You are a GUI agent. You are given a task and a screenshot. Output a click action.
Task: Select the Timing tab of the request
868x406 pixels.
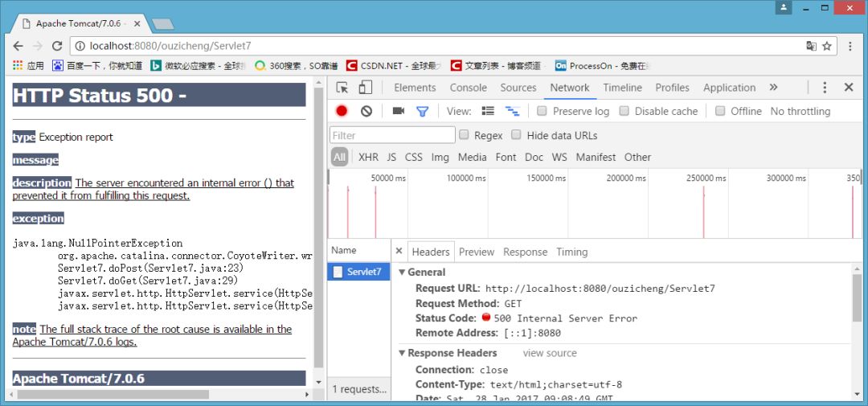point(572,252)
